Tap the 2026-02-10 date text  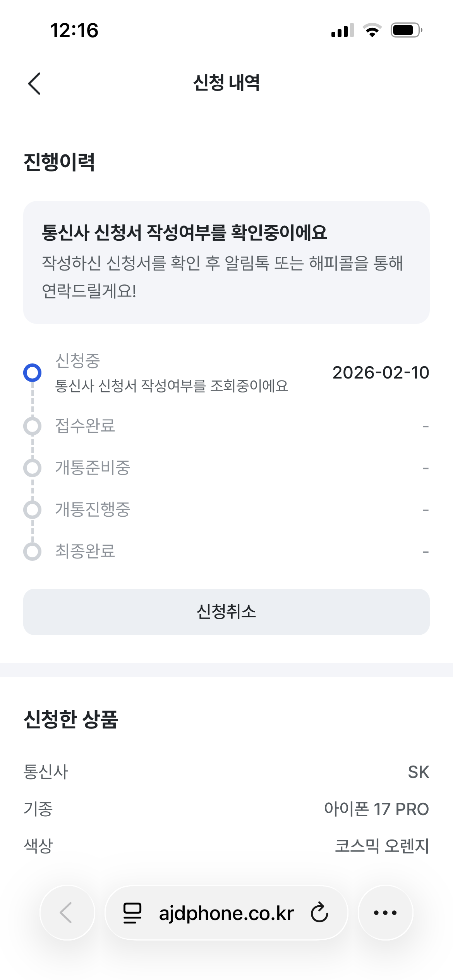tap(381, 372)
